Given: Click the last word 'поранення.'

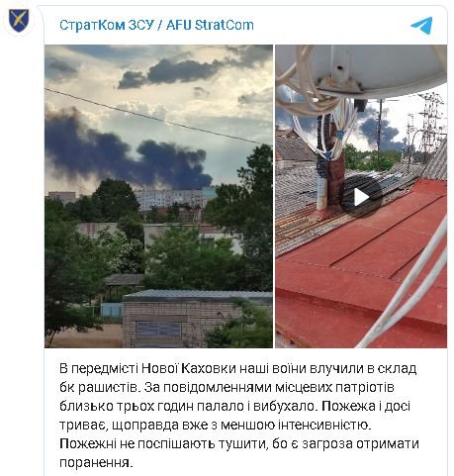Looking at the screenshot, I should click(x=96, y=463).
